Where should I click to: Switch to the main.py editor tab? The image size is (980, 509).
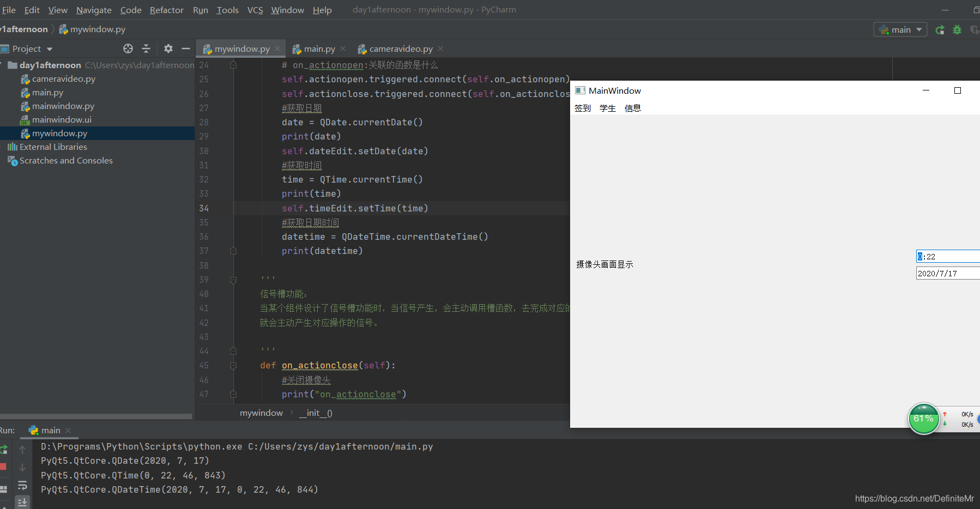319,49
